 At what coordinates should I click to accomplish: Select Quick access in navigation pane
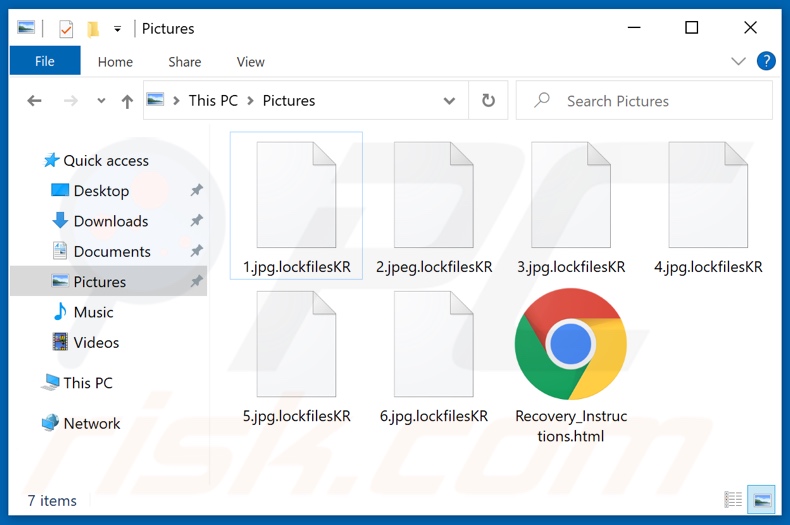tap(96, 160)
